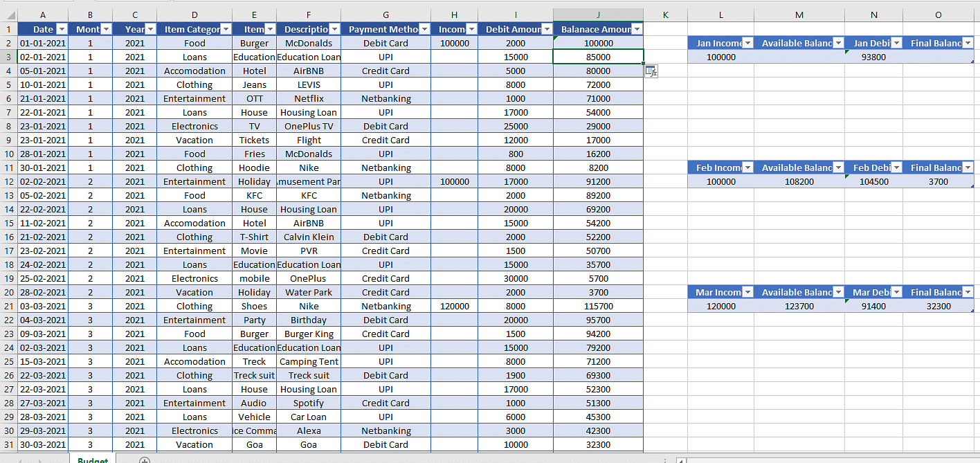Open the Date column filter dropdown
The height and width of the screenshot is (463, 980).
point(61,29)
